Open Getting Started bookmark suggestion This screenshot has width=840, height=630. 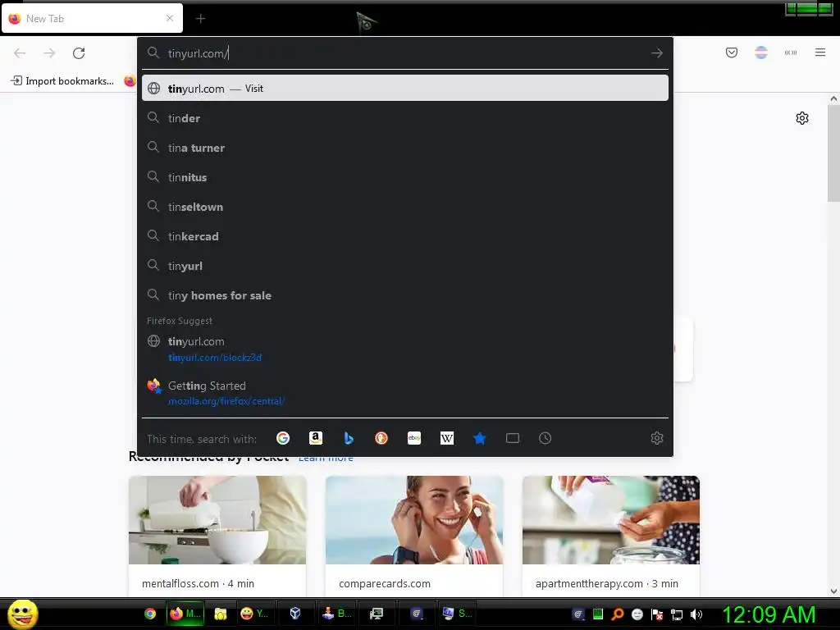click(405, 393)
